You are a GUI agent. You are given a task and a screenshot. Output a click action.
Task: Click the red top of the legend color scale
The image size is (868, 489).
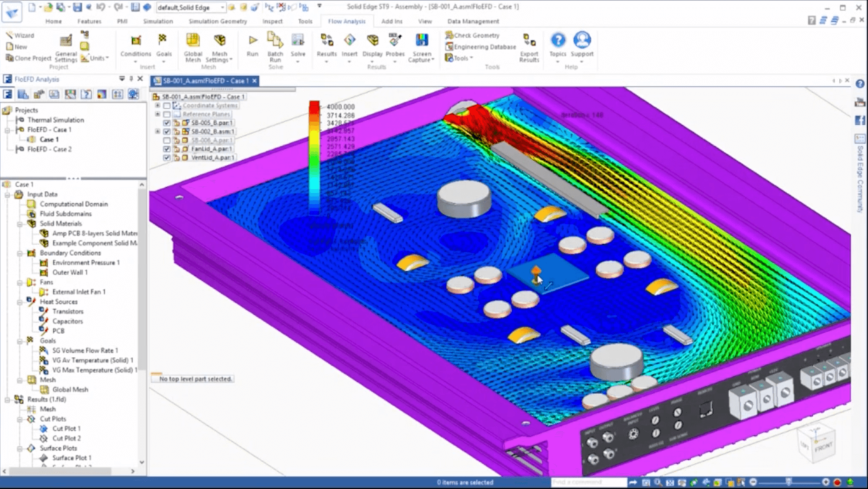pyautogui.click(x=314, y=105)
